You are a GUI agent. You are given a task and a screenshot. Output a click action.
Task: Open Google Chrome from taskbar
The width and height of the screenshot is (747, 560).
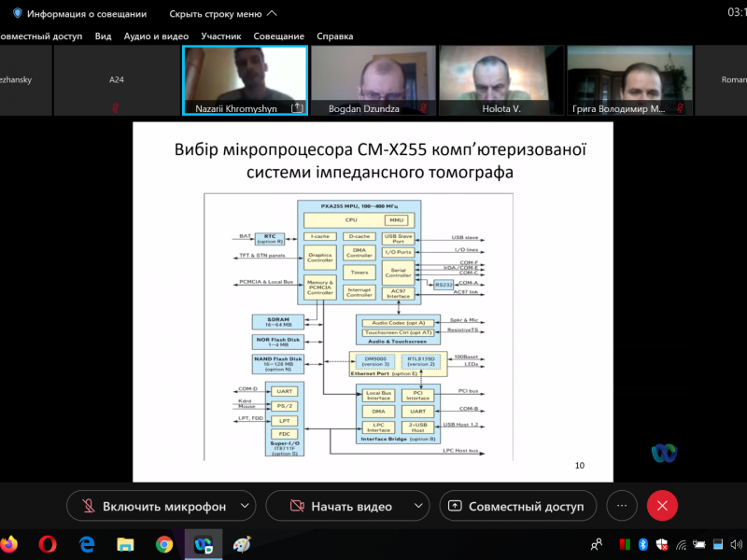coord(164,544)
